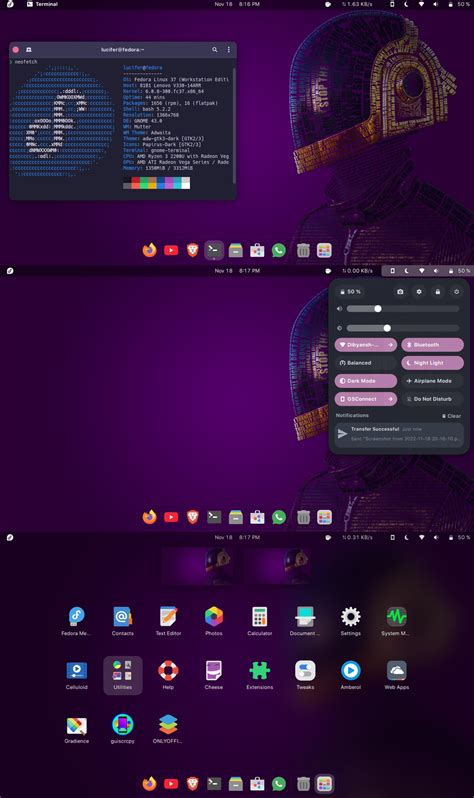This screenshot has height=798, width=474.
Task: Lock the screen from quick settings padlock
Action: [438, 292]
